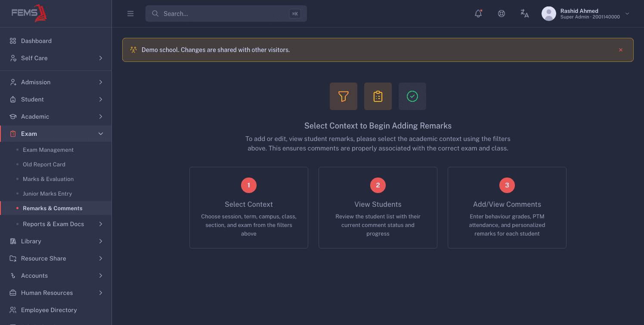Image resolution: width=644 pixels, height=325 pixels.
Task: Toggle the hamburger sidebar menu
Action: 130,14
